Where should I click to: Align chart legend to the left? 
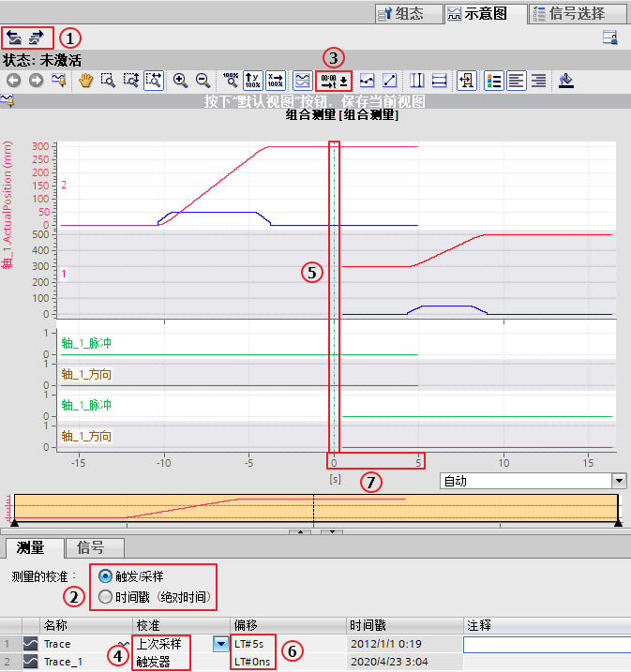click(516, 81)
